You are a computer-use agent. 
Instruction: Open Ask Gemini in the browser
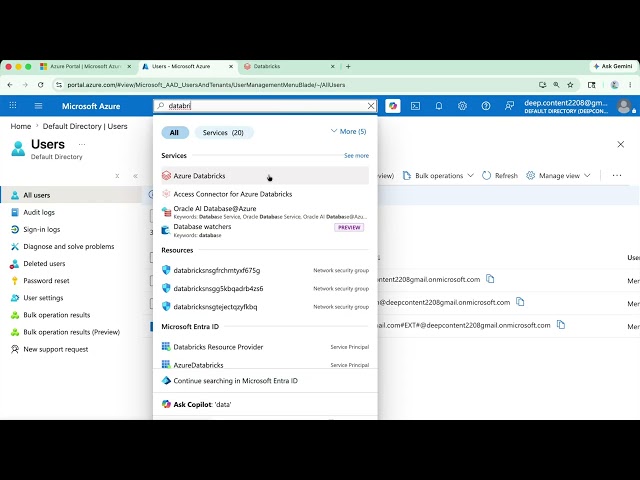tap(613, 66)
